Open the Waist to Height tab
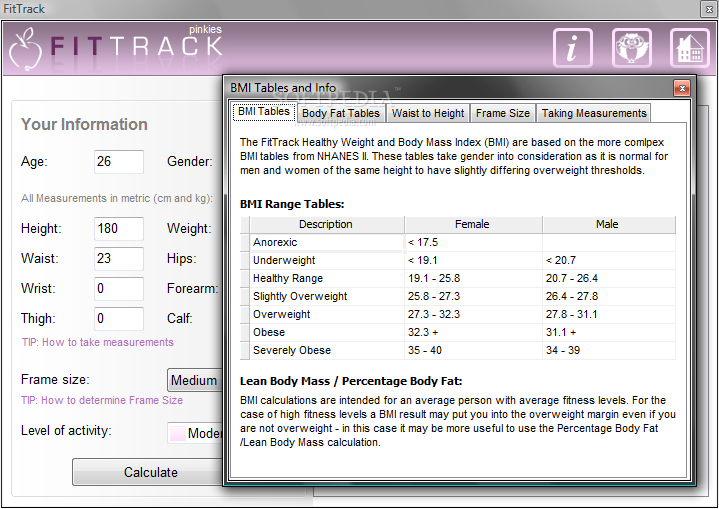The height and width of the screenshot is (509, 719). tap(428, 113)
